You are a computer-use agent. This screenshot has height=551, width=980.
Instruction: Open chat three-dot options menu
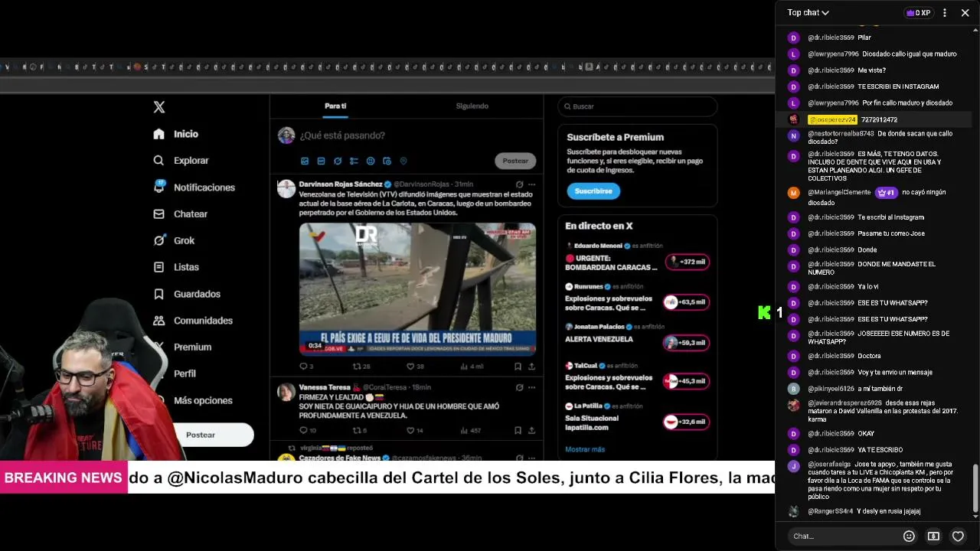(x=945, y=12)
